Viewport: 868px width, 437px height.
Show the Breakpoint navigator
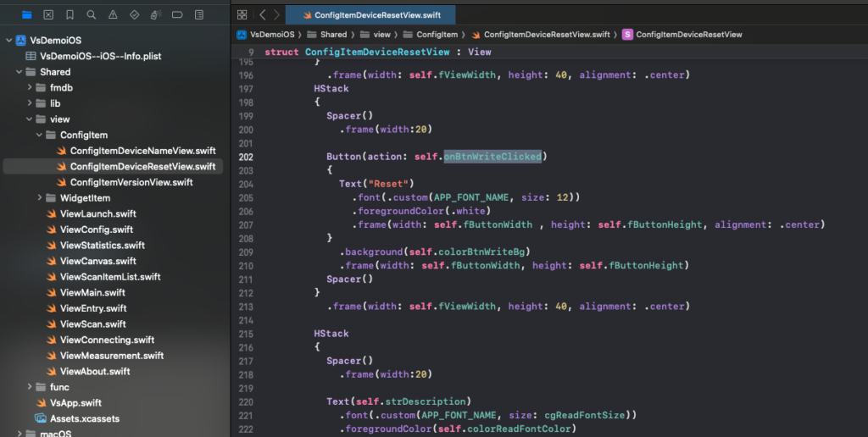click(176, 14)
